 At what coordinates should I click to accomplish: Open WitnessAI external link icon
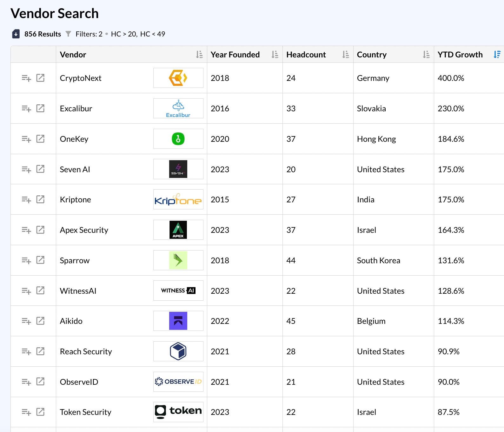[x=40, y=290]
